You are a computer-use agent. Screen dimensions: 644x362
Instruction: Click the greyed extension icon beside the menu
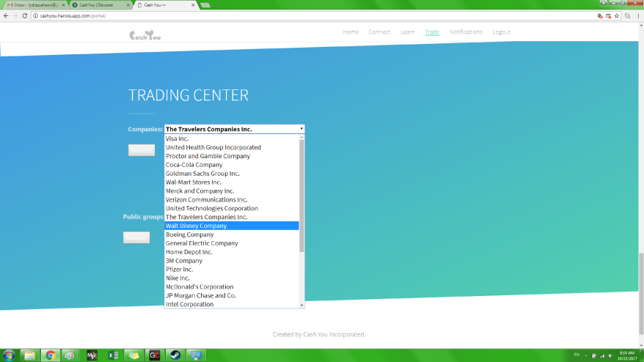coord(628,15)
